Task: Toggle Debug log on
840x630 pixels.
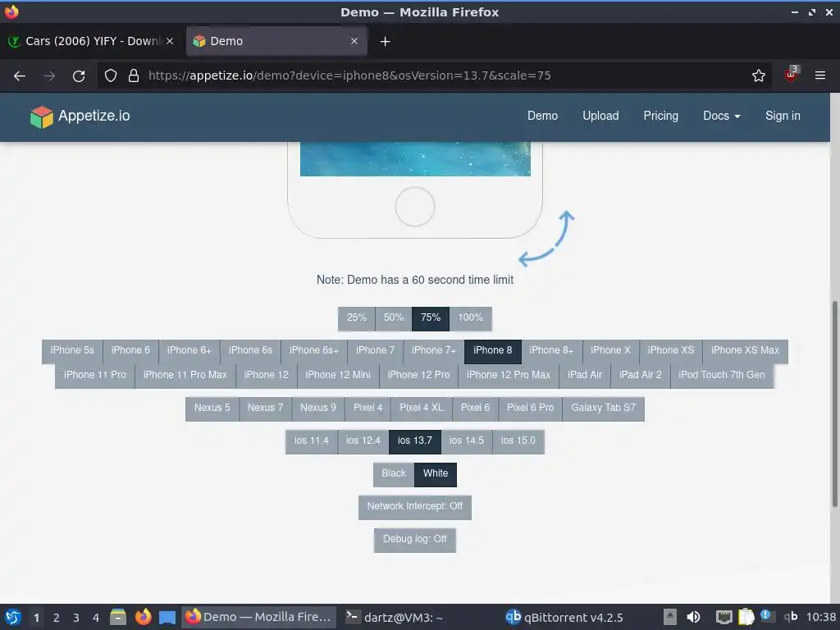Action: (x=414, y=540)
